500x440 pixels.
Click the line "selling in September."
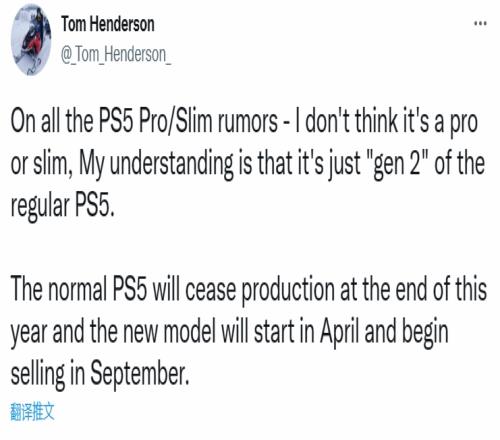point(100,375)
